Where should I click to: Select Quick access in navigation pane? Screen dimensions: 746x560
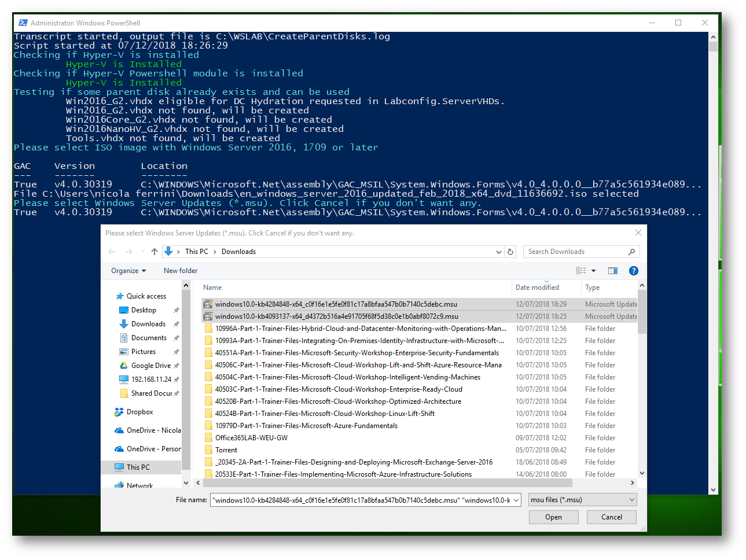pos(146,296)
